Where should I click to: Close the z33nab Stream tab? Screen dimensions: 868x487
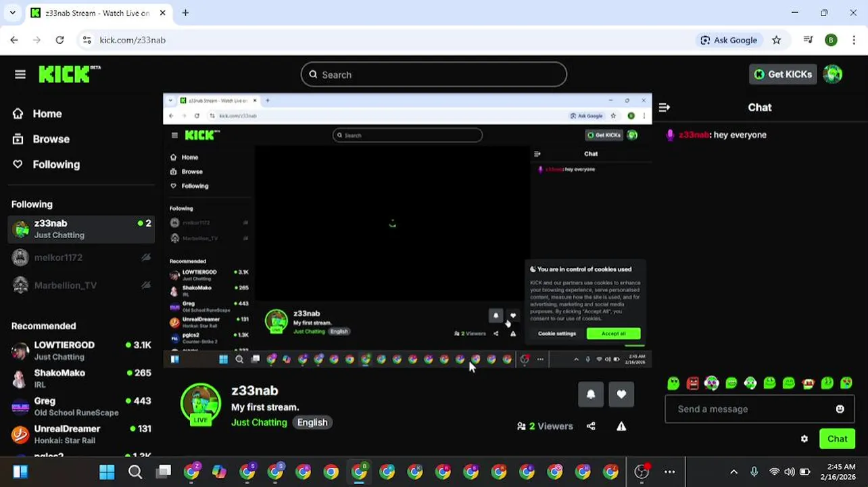(163, 13)
